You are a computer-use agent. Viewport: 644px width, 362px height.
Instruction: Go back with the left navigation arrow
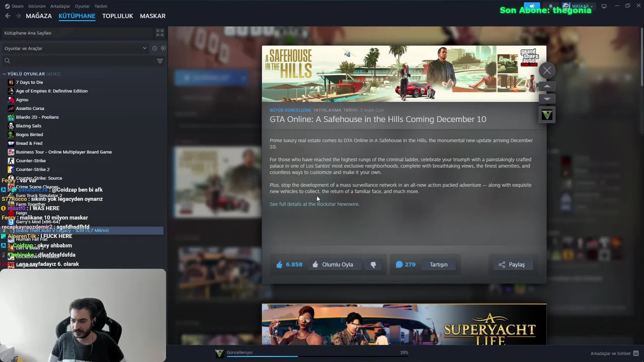(8, 16)
